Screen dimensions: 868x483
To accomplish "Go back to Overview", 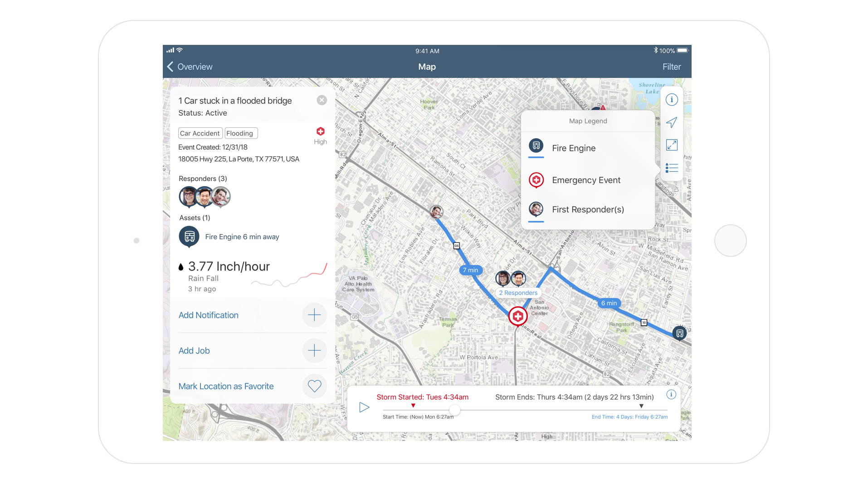I will coord(190,67).
